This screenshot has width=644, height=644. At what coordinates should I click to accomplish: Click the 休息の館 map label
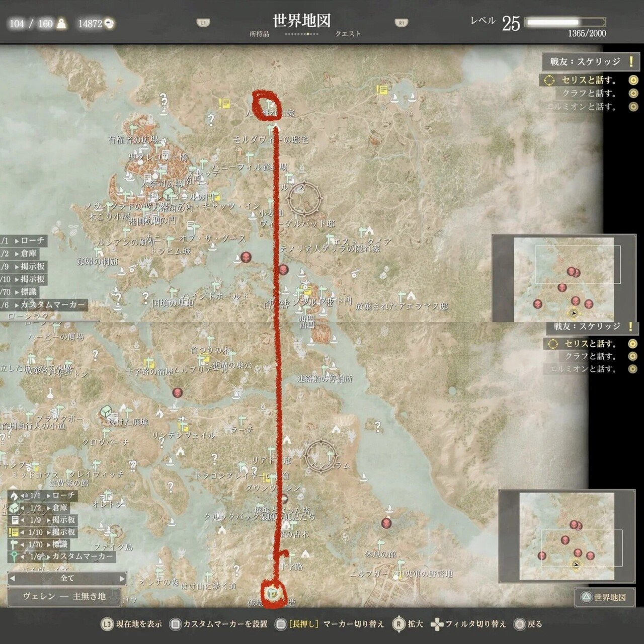pos(381,554)
